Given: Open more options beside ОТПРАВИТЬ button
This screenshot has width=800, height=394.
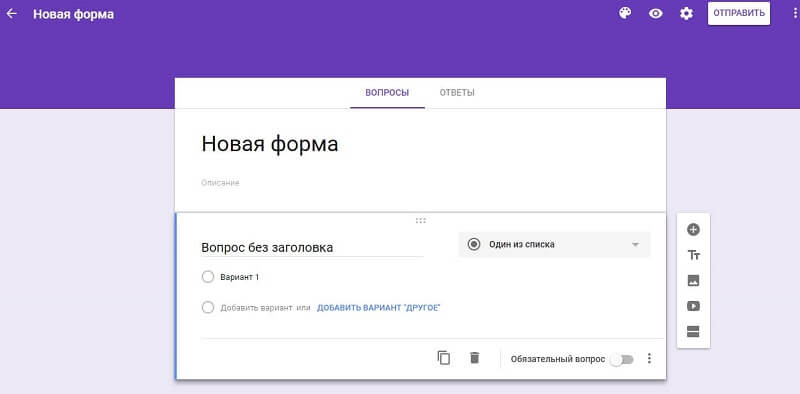Looking at the screenshot, I should [796, 14].
